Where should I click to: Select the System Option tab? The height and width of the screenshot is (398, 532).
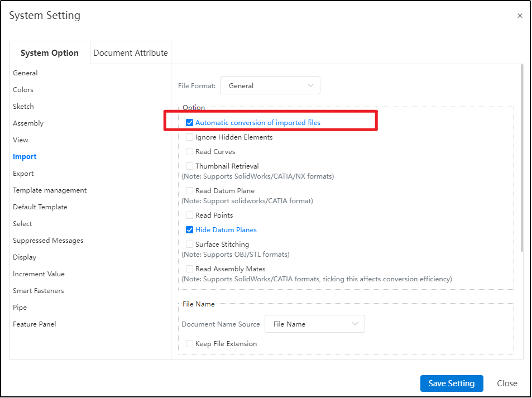tap(50, 53)
